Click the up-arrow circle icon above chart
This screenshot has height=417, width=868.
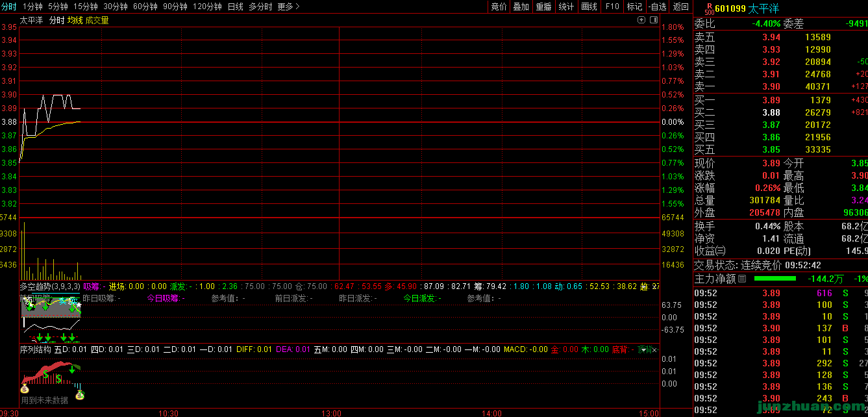pyautogui.click(x=642, y=20)
